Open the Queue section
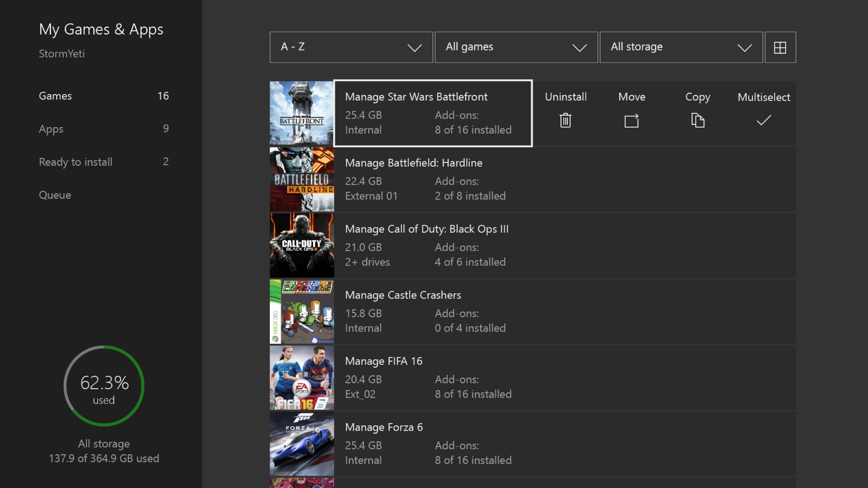 [55, 195]
